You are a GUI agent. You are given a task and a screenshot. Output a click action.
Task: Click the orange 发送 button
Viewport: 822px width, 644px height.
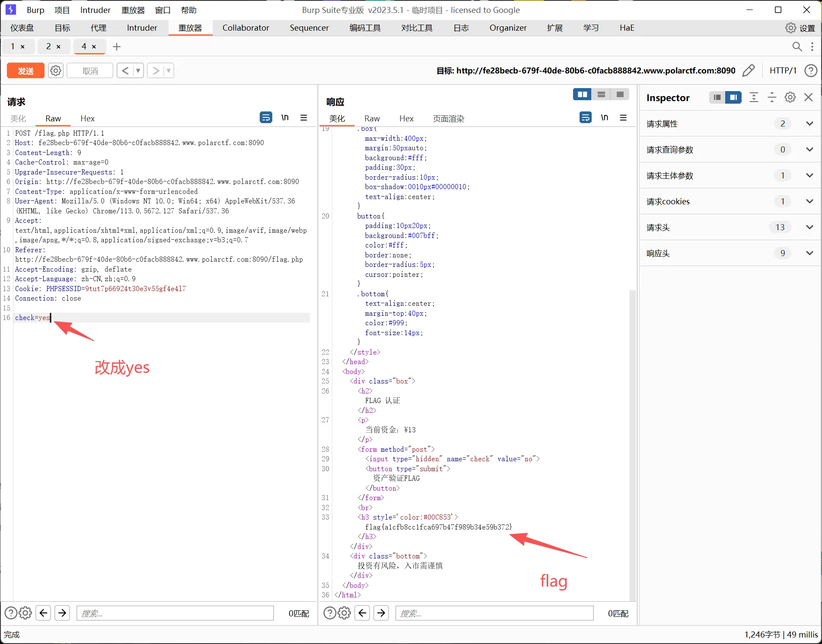click(25, 71)
